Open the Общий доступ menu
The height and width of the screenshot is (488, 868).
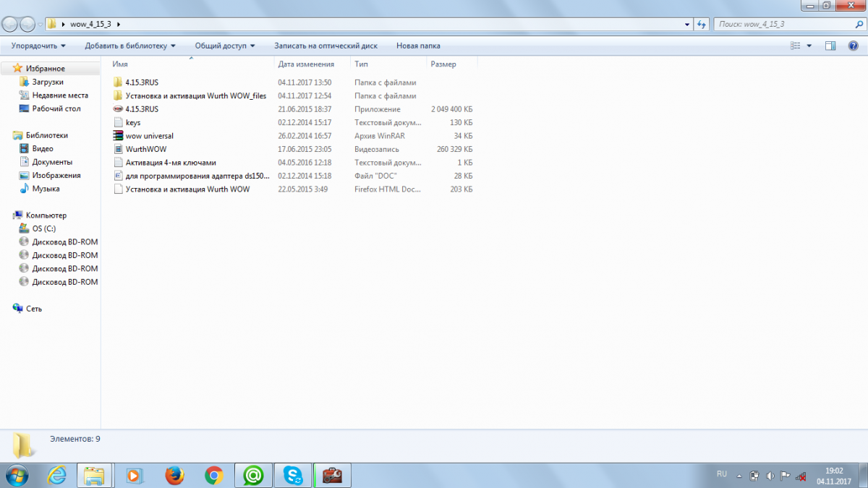tap(225, 46)
